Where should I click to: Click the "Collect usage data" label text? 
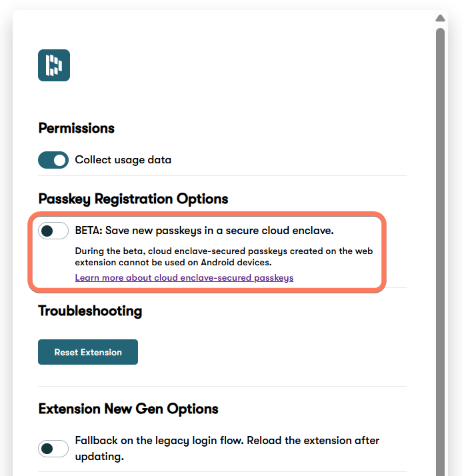click(x=123, y=160)
